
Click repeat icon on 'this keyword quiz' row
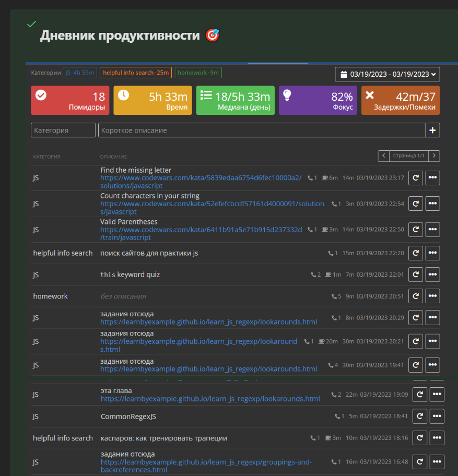tap(415, 275)
